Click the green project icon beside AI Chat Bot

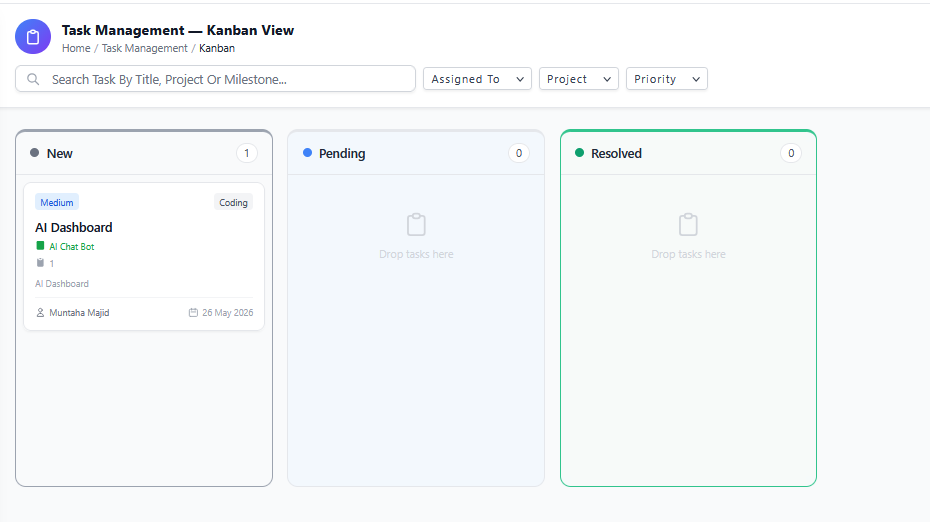click(40, 246)
